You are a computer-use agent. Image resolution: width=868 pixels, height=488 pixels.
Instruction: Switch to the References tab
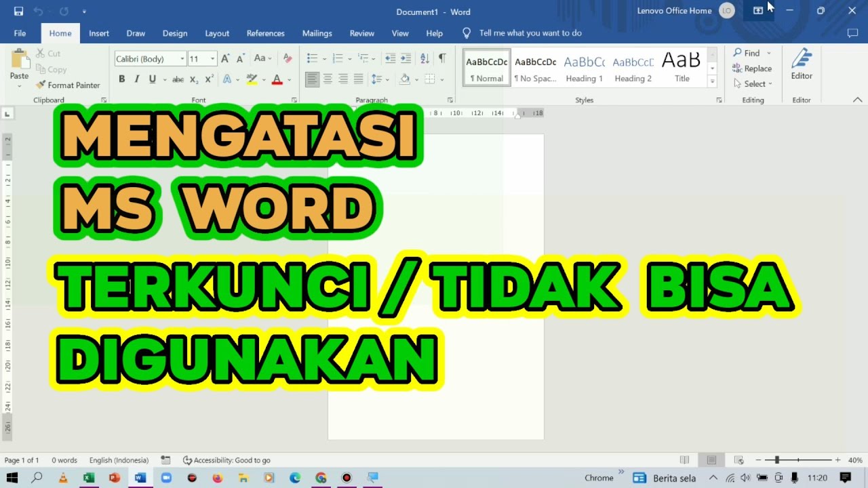(266, 33)
